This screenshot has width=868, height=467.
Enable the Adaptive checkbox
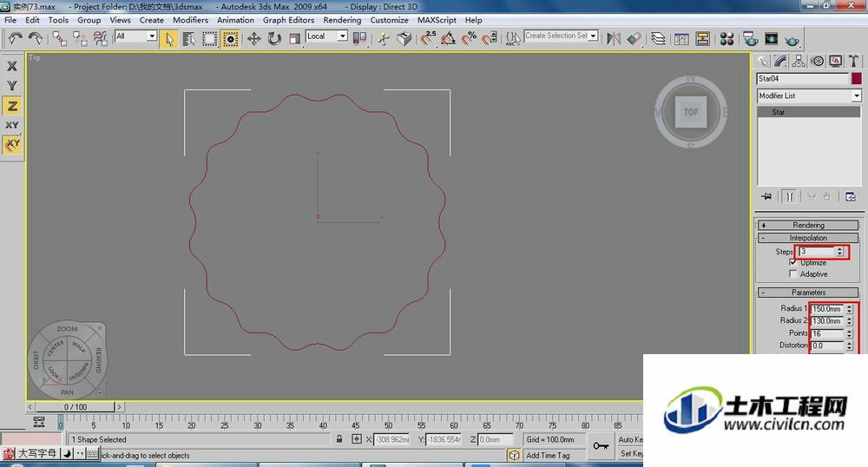click(792, 274)
